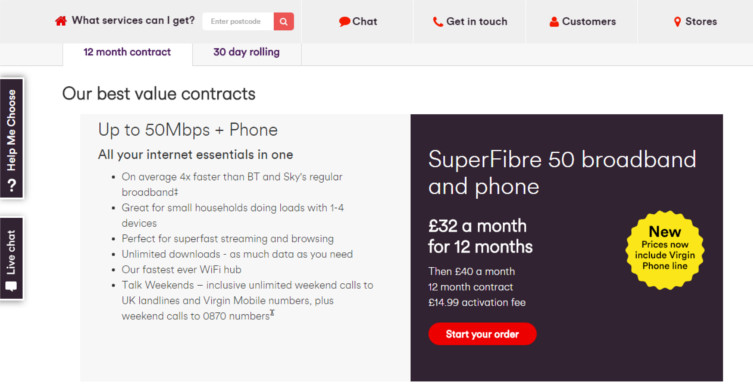The image size is (753, 387).
Task: Click the SuperFibre 50 broadband heading
Action: pyautogui.click(x=562, y=173)
